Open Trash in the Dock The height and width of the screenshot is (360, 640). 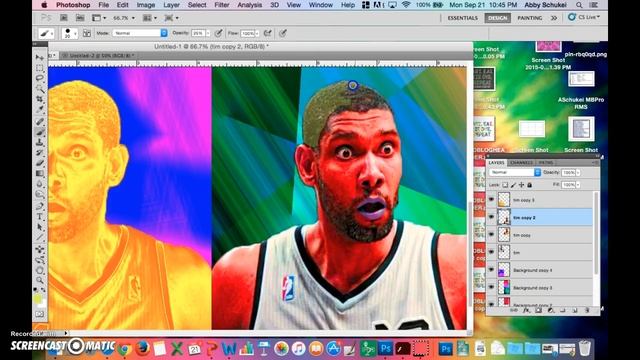[x=585, y=349]
